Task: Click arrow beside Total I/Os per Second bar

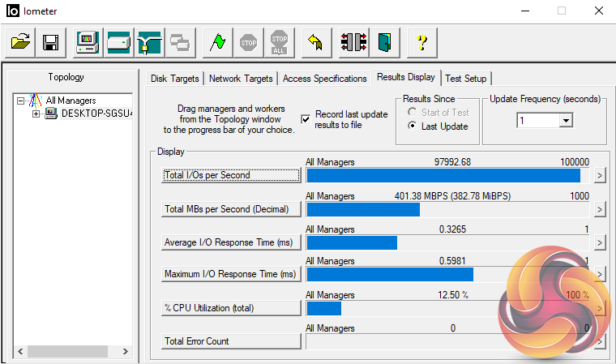Action: point(600,175)
